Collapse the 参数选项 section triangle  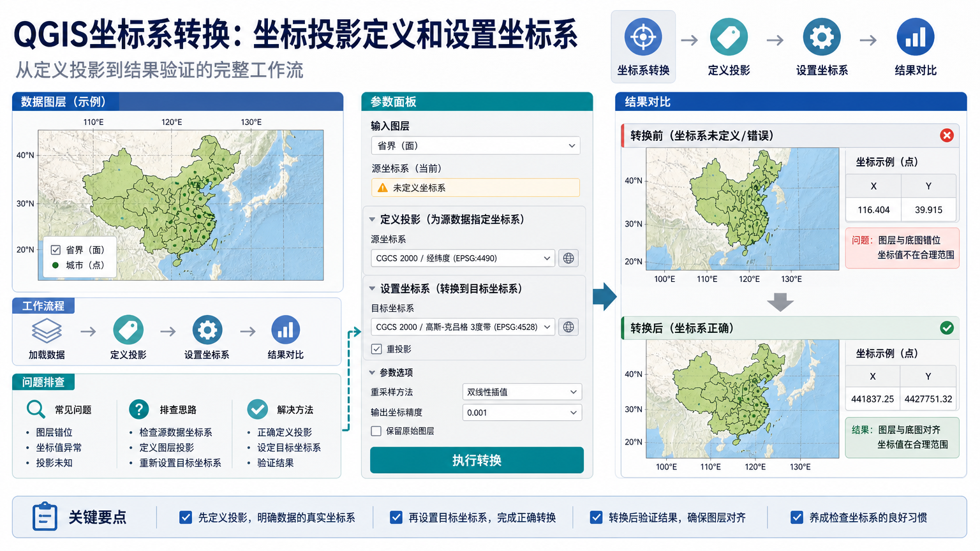372,372
